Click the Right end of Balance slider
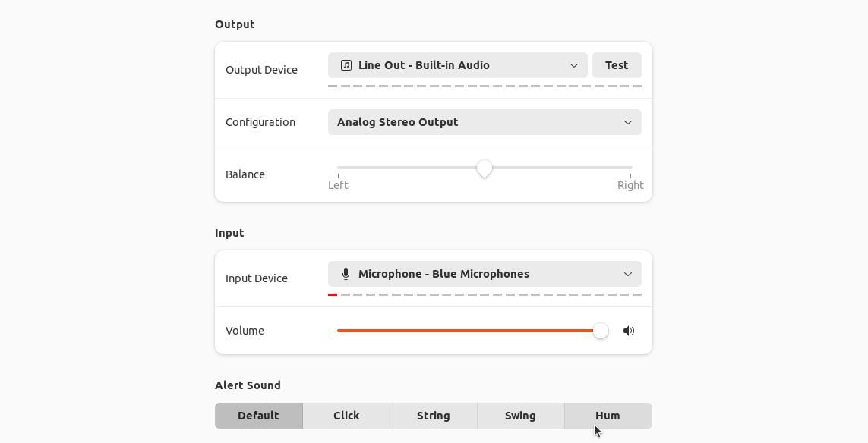Image resolution: width=868 pixels, height=443 pixels. tap(630, 168)
